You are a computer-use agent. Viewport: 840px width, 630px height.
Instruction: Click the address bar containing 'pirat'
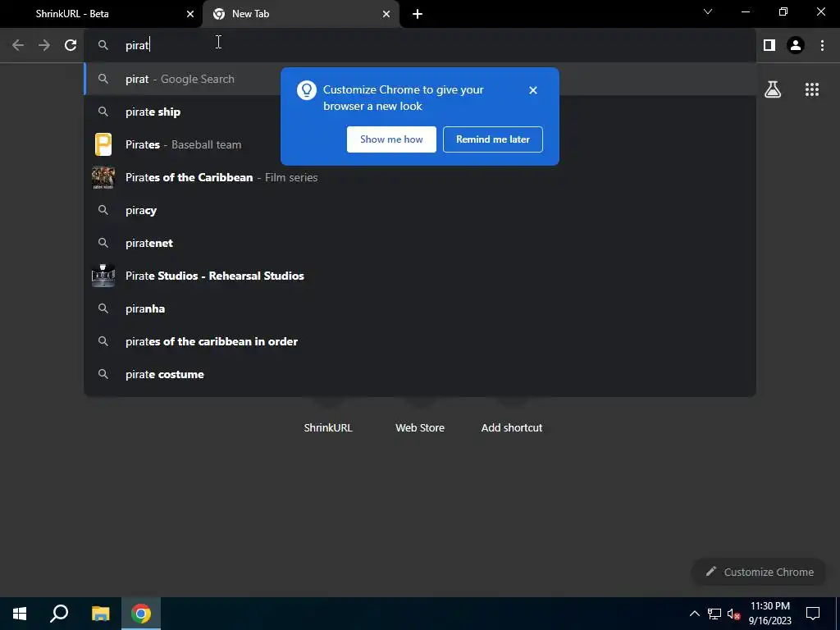420,45
